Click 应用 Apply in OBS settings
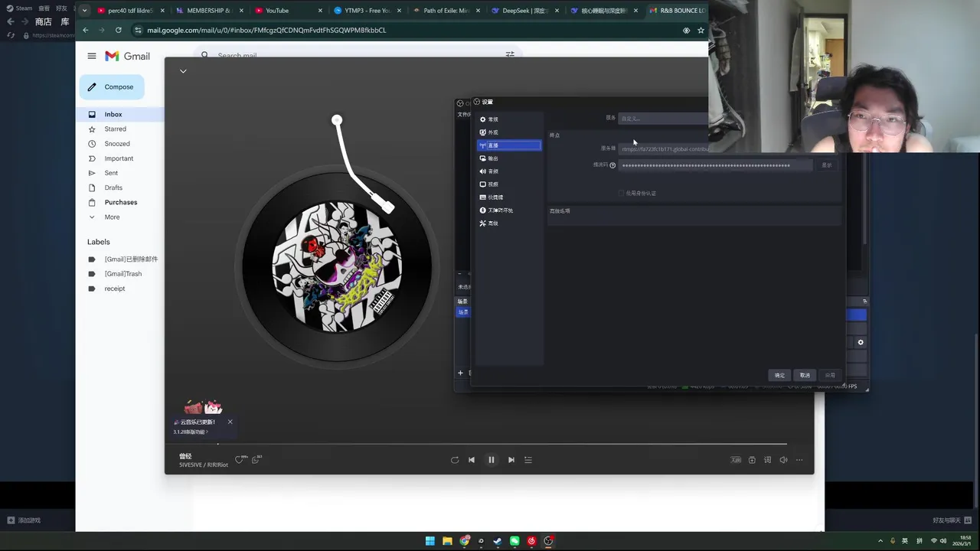Image resolution: width=980 pixels, height=551 pixels. (830, 375)
